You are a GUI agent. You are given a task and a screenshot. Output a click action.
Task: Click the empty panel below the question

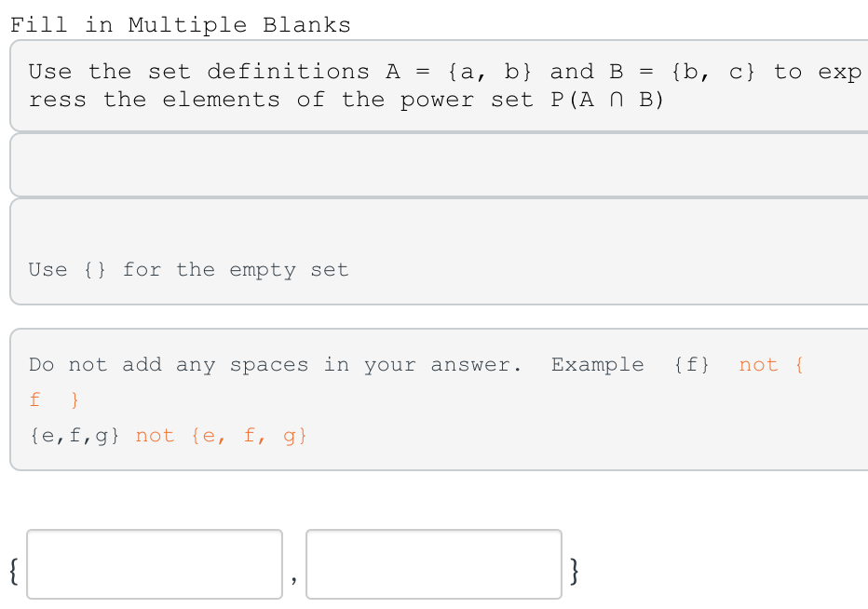434,164
